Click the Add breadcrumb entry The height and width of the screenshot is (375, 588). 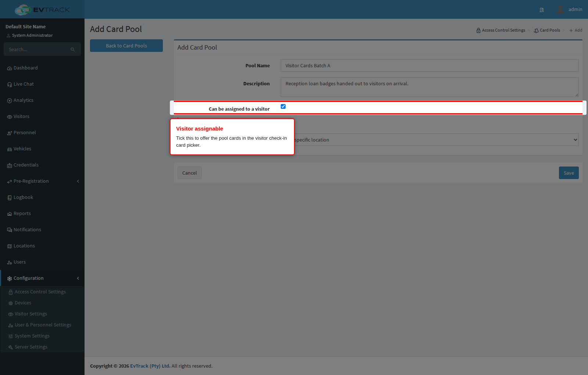576,30
